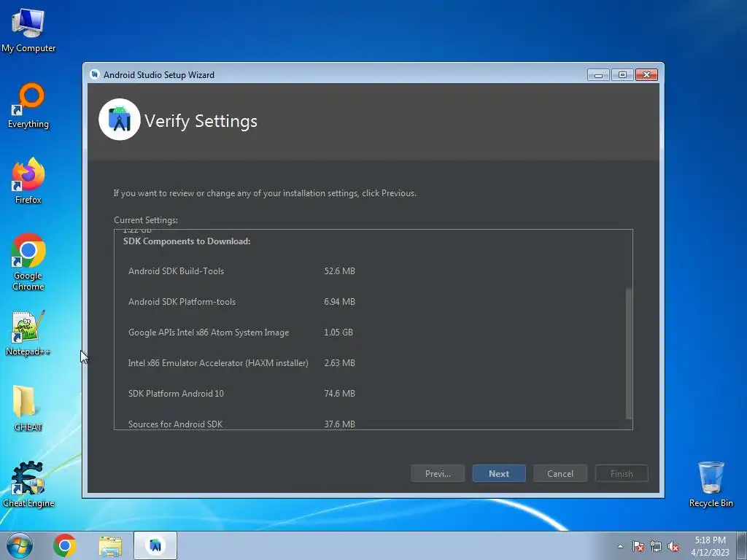This screenshot has height=560, width=747.
Task: Proceed with the Next button
Action: point(499,473)
